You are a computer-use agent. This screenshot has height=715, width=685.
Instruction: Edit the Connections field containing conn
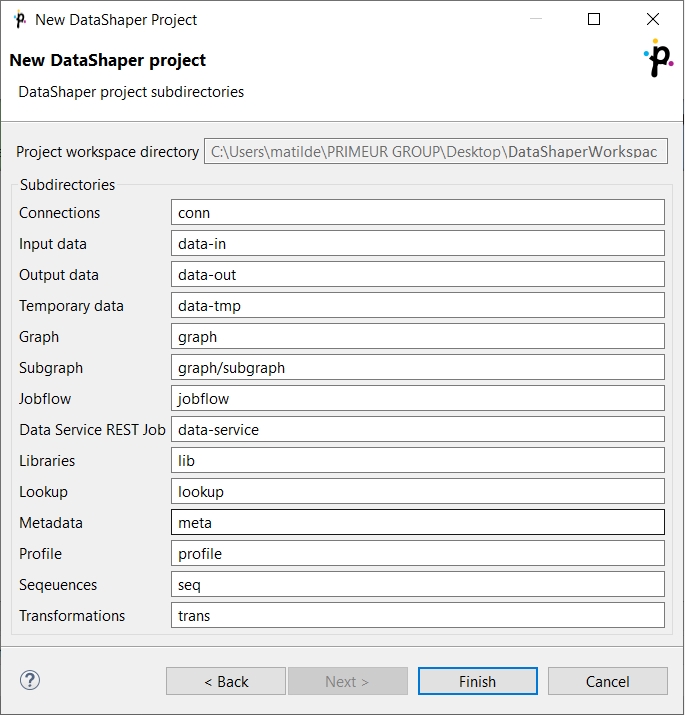(418, 212)
